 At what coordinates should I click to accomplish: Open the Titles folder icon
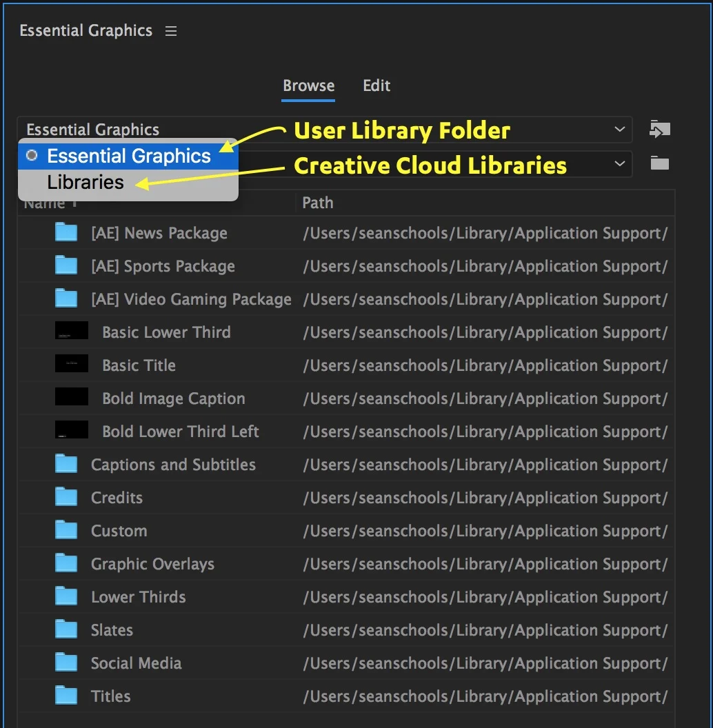pyautogui.click(x=66, y=695)
